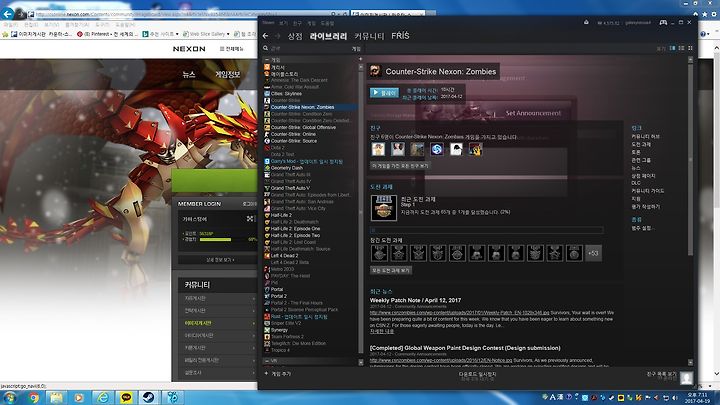
Task: Click the NEXON logo on webpage
Action: 189,49
